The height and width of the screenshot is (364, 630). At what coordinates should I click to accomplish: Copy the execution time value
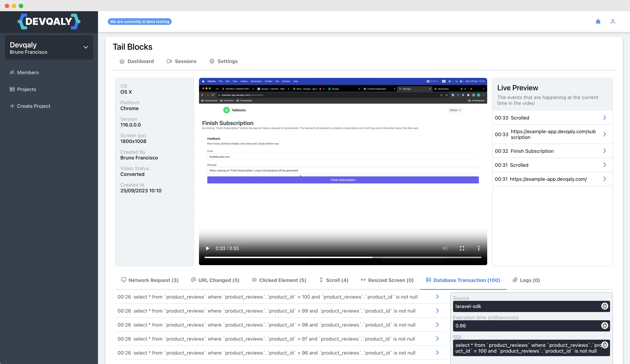(x=605, y=325)
